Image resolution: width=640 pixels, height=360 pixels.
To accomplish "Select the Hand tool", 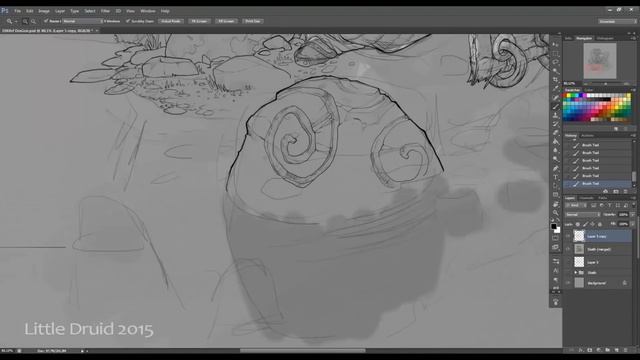I will point(556,204).
